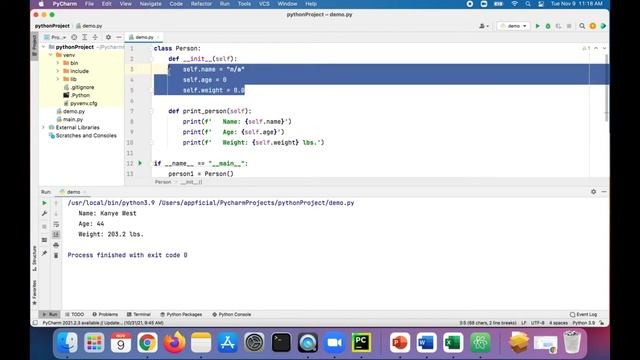Start debugging with the green bug icon
Image resolution: width=640 pixels, height=360 pixels.
tap(548, 26)
